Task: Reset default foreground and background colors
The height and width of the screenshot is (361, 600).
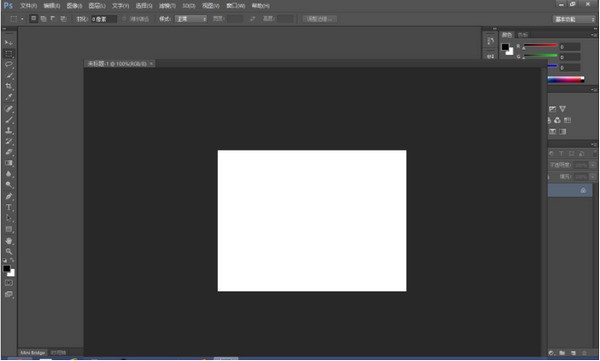Action: 5,260
